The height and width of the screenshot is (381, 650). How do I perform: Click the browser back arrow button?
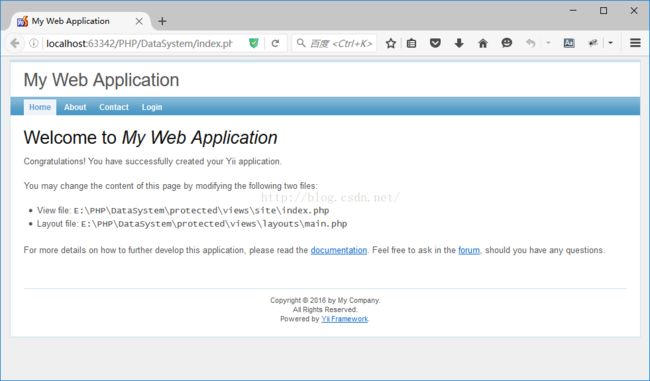pos(15,43)
